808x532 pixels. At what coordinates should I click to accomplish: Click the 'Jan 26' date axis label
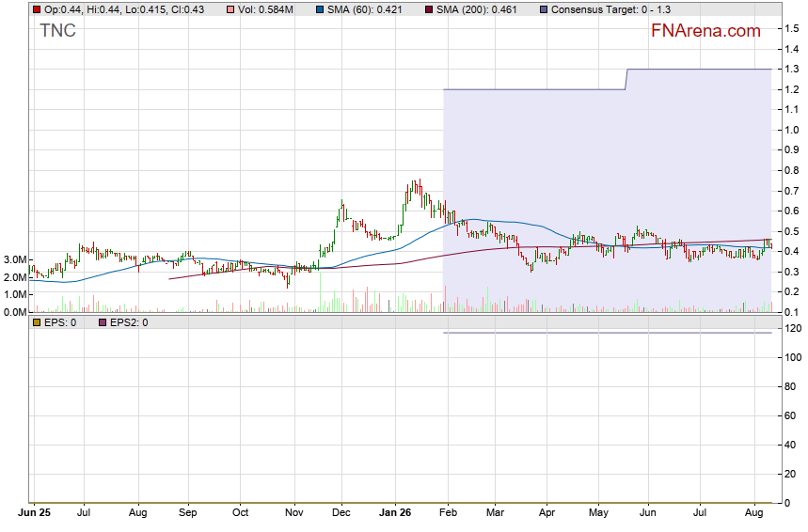(x=395, y=513)
